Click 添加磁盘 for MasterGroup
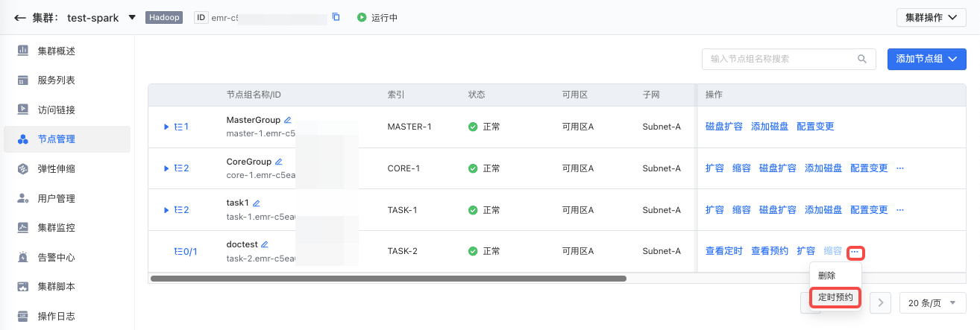 click(x=770, y=127)
